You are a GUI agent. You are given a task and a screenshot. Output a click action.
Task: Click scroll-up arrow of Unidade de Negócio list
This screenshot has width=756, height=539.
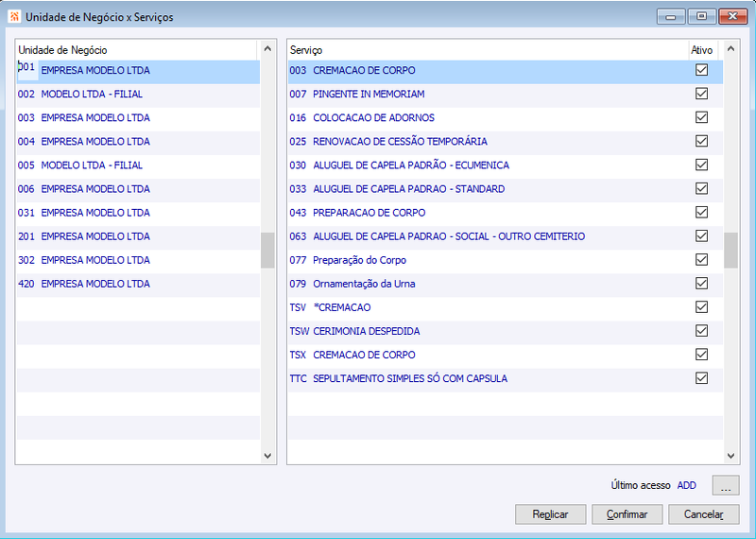267,49
